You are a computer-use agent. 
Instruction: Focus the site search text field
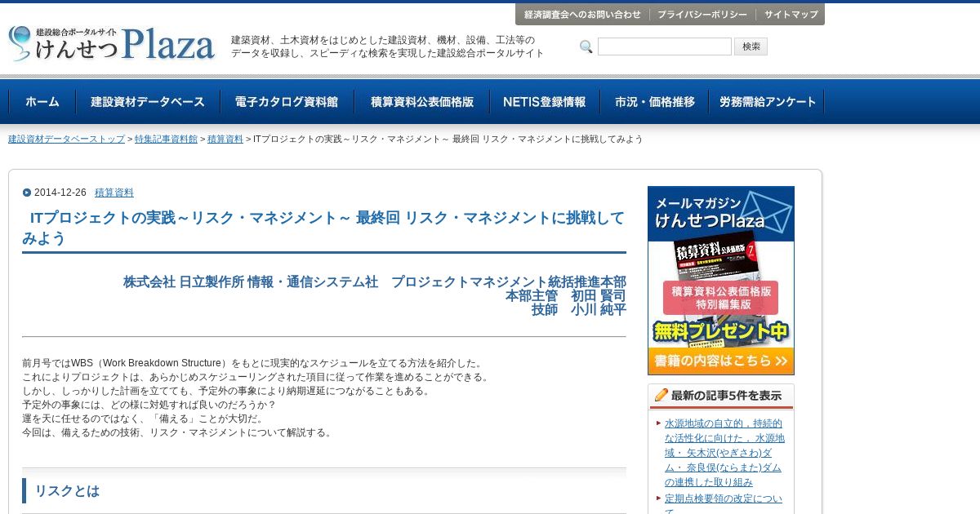click(664, 47)
